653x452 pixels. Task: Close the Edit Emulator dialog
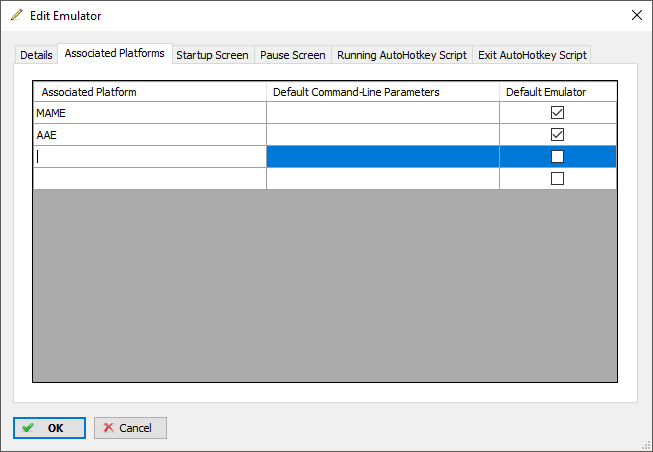coord(637,15)
